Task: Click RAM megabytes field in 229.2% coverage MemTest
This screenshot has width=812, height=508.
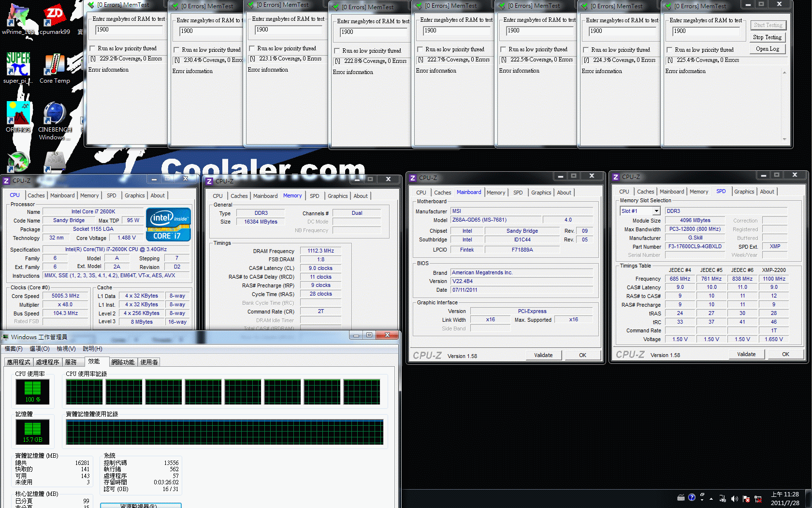Action: 130,30
